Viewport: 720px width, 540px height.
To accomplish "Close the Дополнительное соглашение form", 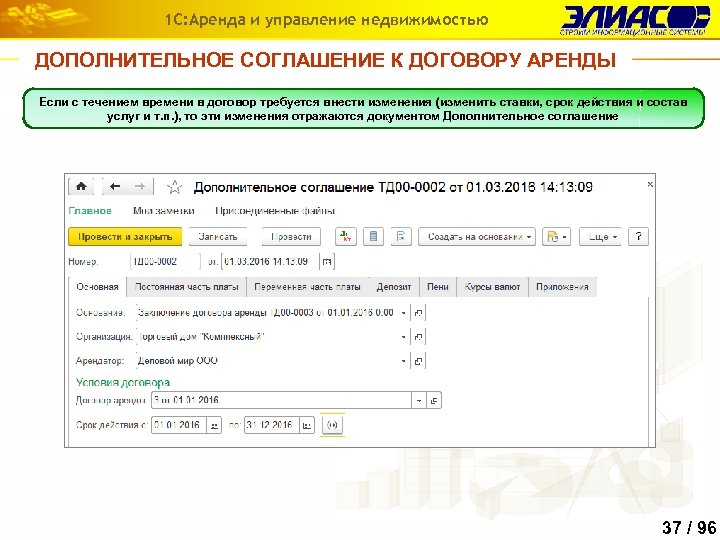I will coord(650,184).
